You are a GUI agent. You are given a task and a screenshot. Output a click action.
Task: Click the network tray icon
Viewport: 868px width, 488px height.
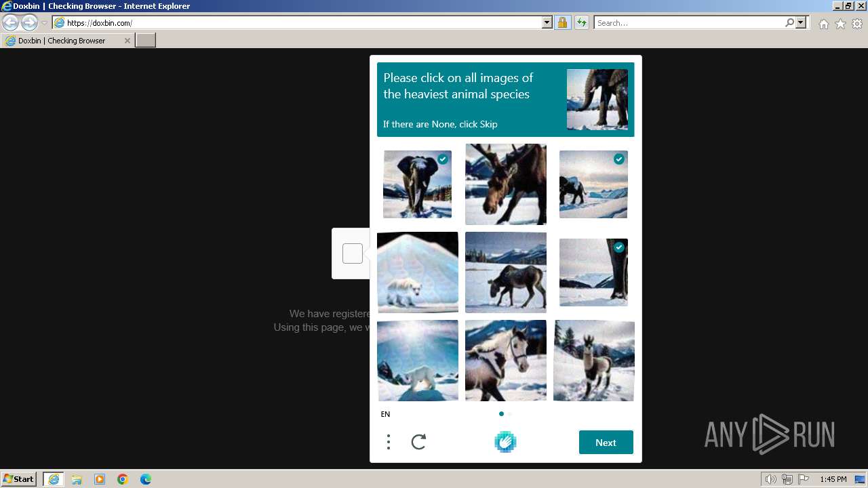[x=787, y=479]
